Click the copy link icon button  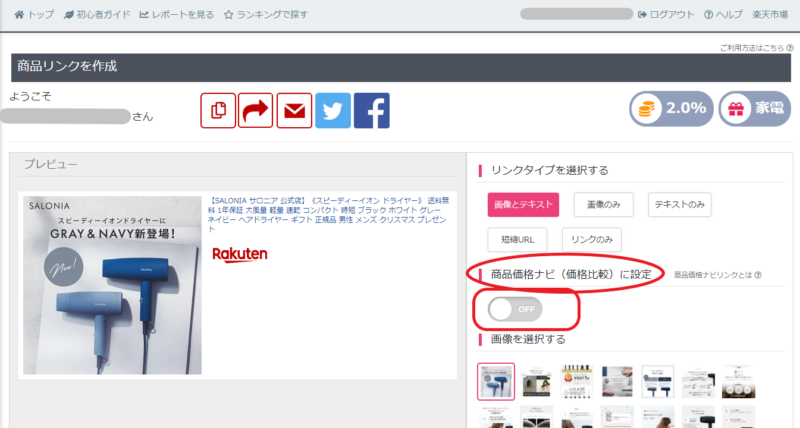point(218,110)
